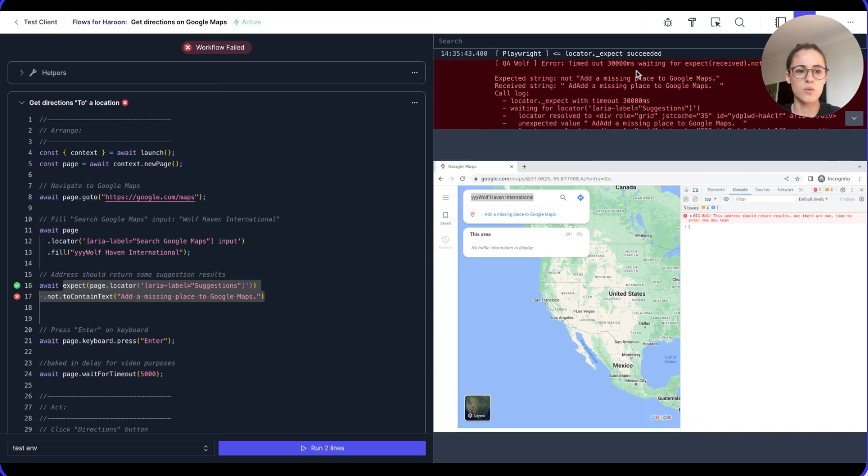Open the test env environment dropdown

pyautogui.click(x=110, y=448)
